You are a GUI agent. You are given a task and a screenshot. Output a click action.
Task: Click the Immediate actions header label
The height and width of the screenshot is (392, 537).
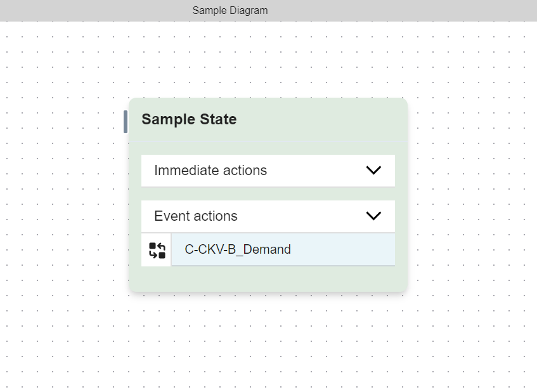point(210,170)
